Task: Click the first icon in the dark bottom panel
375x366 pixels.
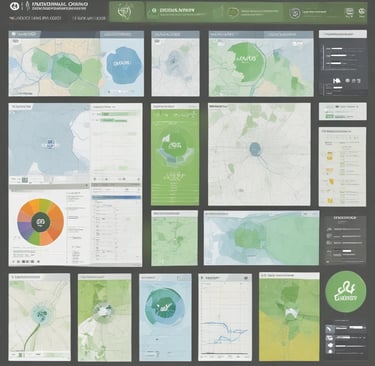Action: pos(329,329)
